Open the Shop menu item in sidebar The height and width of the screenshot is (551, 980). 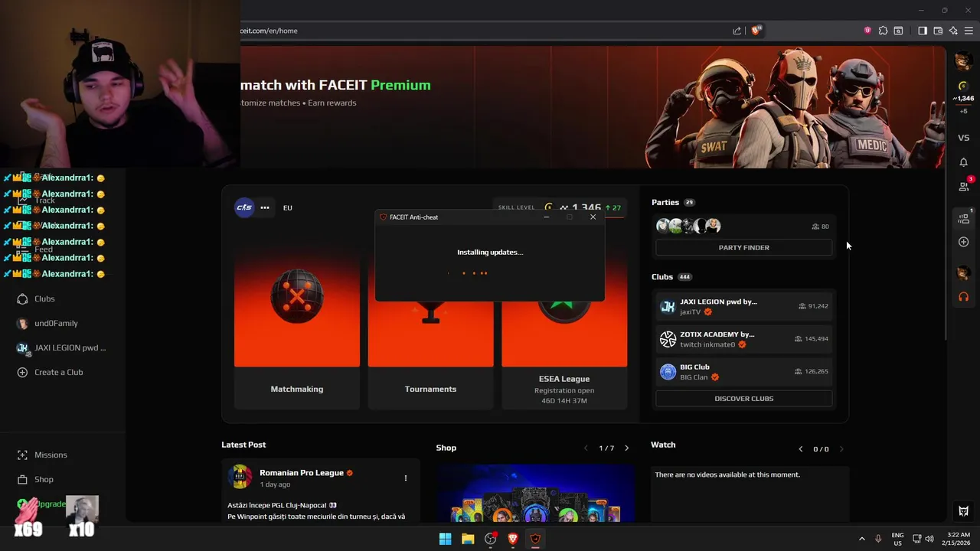point(44,479)
